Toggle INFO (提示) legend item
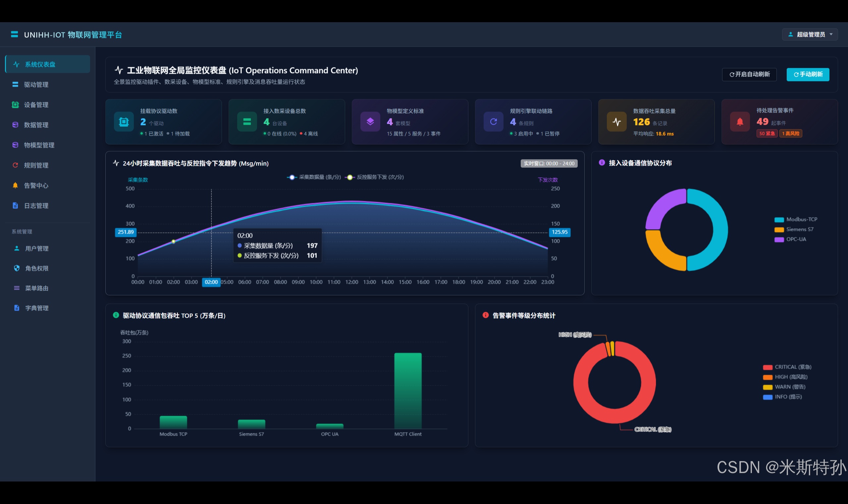Viewport: 848px width, 504px height. [x=782, y=397]
